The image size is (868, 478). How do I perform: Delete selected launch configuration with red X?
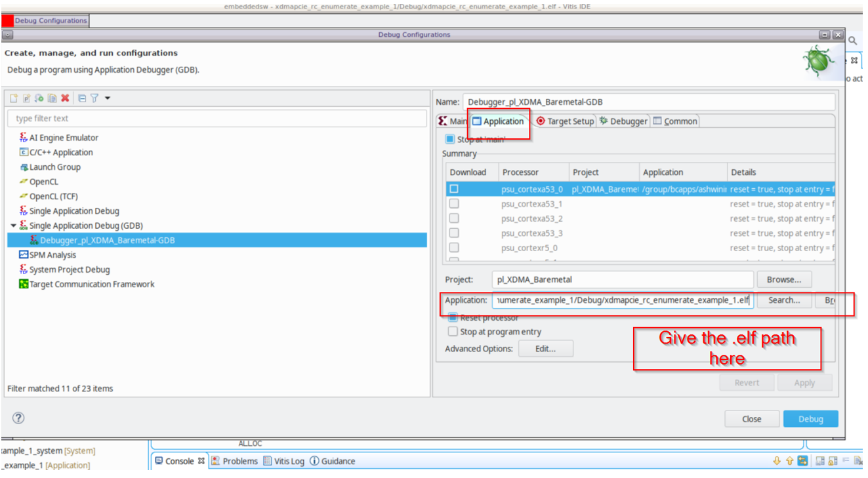click(65, 98)
